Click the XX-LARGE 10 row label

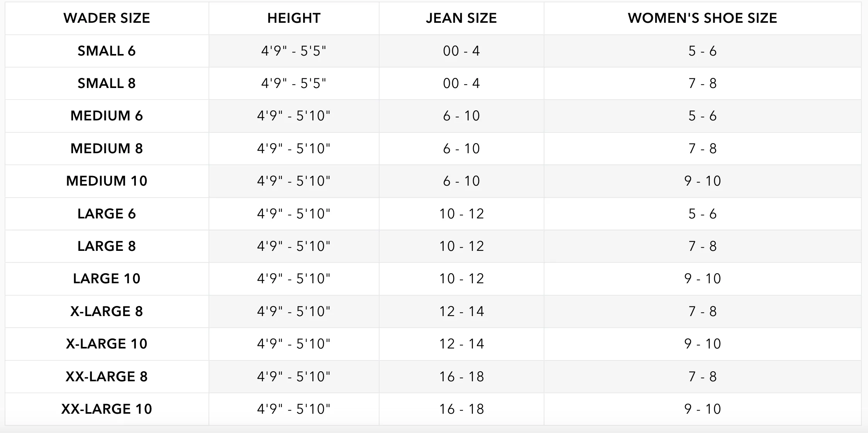point(107,409)
